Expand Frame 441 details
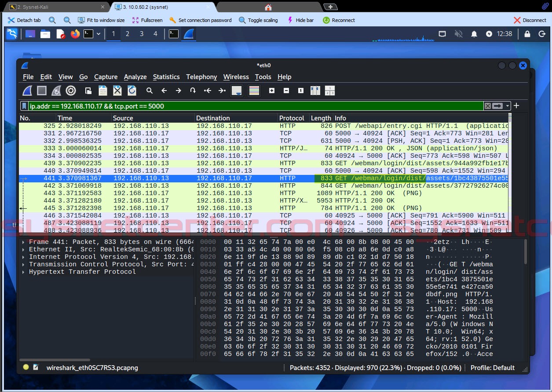 coord(23,242)
